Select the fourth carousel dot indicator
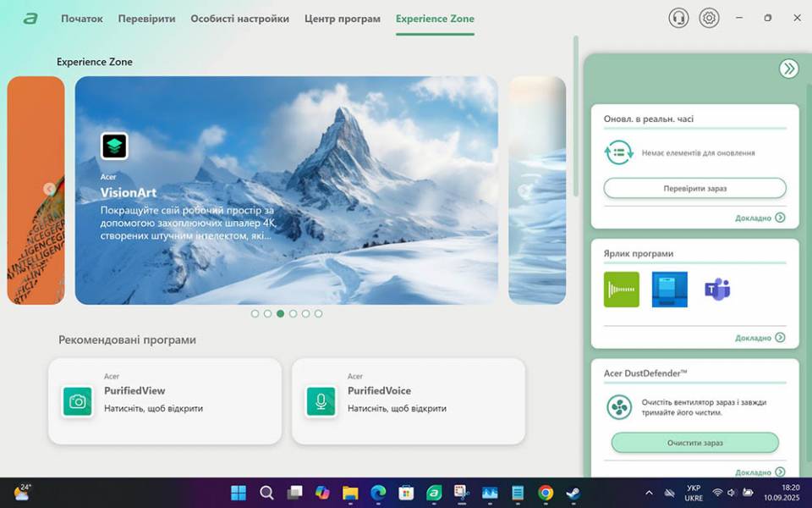 (292, 313)
